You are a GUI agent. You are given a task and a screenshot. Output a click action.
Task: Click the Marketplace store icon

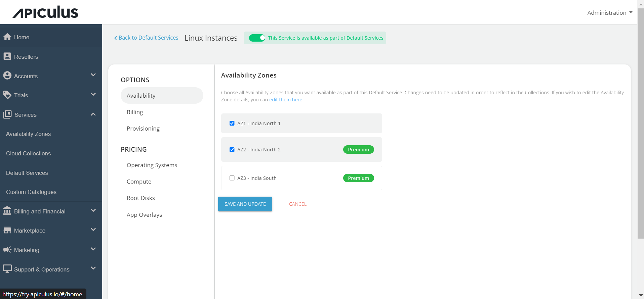(7, 230)
